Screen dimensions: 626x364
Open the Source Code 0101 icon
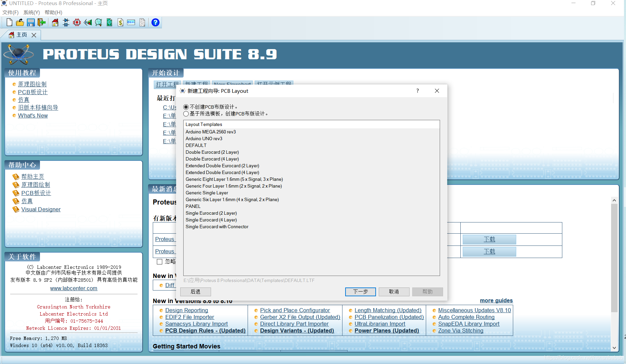[131, 22]
